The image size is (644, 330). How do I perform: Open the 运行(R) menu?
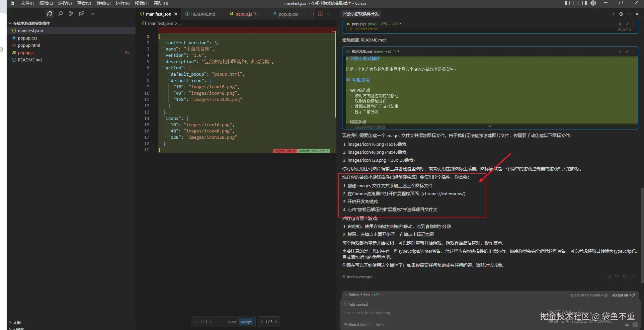point(123,3)
